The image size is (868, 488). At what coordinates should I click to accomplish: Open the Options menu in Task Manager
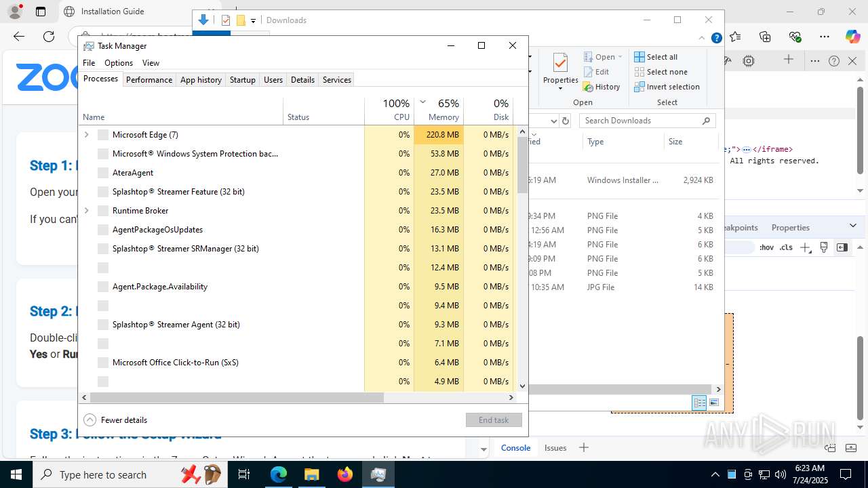pos(119,63)
